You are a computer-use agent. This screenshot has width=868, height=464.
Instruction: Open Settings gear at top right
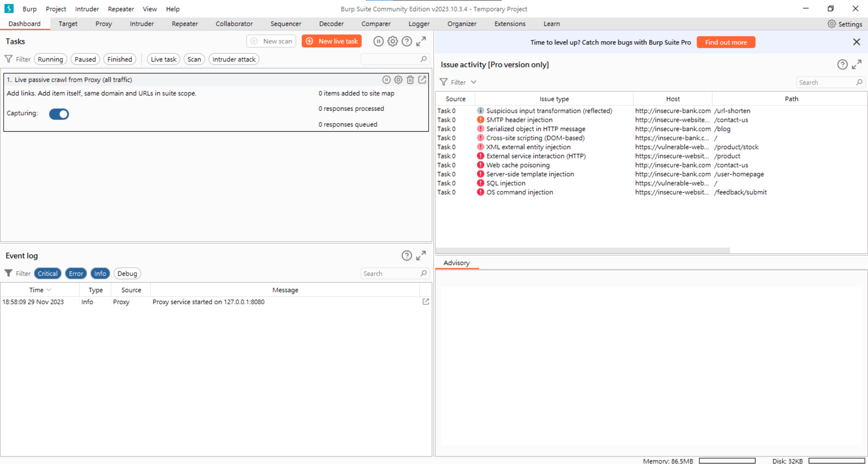(832, 24)
